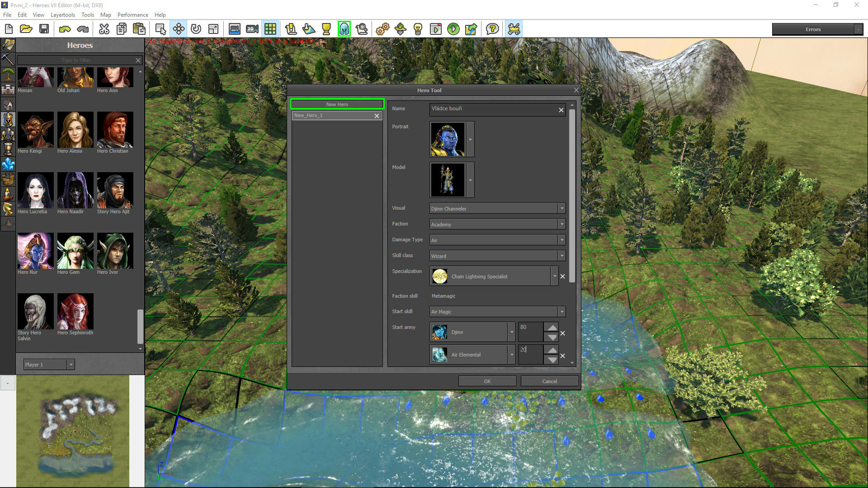
Task: Select the Hero Nur thumbnail
Action: [x=36, y=251]
